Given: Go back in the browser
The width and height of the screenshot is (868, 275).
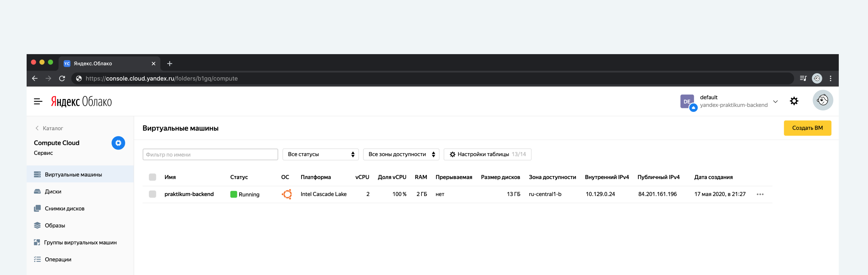Looking at the screenshot, I should point(35,78).
